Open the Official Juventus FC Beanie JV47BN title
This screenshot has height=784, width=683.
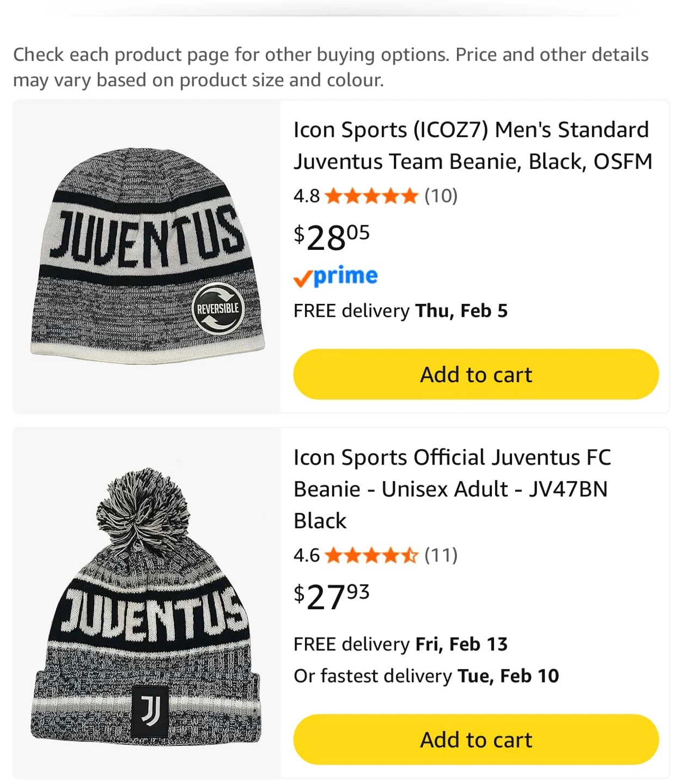452,488
